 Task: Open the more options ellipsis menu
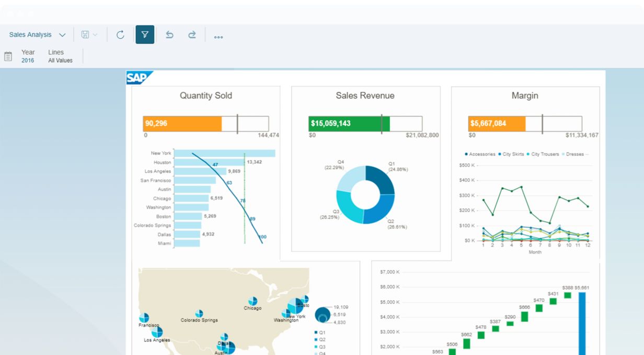point(218,37)
